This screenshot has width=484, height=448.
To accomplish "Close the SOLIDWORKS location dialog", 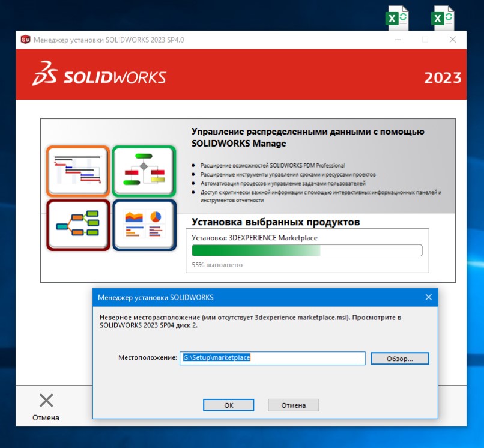I will (x=428, y=297).
